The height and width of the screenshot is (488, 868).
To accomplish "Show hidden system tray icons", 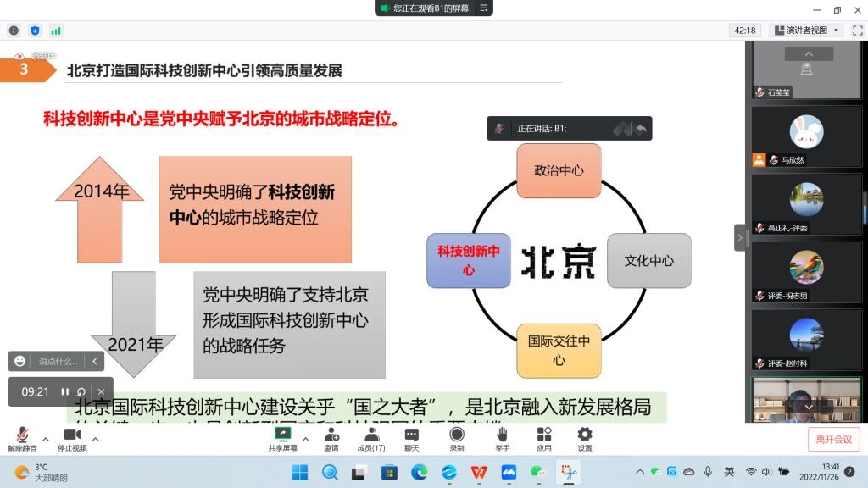I will pyautogui.click(x=640, y=471).
